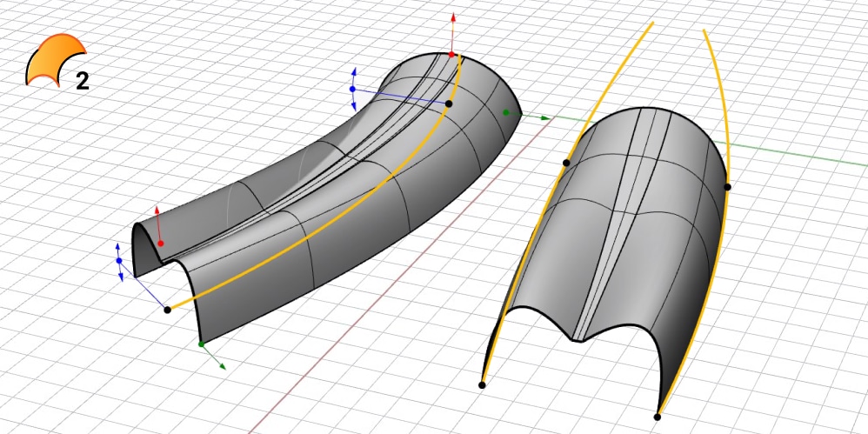Click the green dot at the front profile's bottom corner
The image size is (868, 434).
[202, 344]
